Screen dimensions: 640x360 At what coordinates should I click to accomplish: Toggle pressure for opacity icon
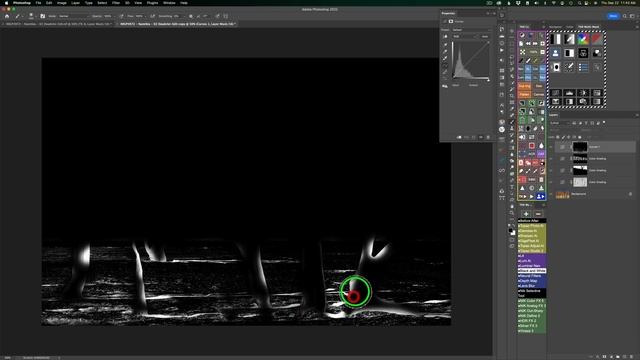pos(122,16)
